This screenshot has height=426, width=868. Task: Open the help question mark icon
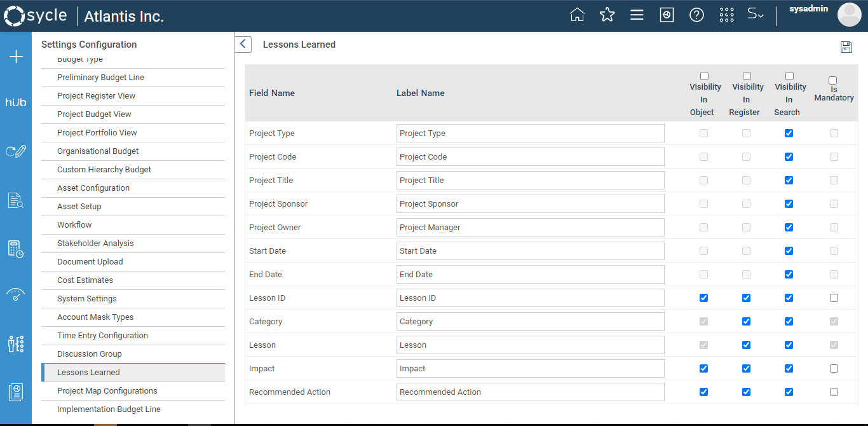[697, 15]
